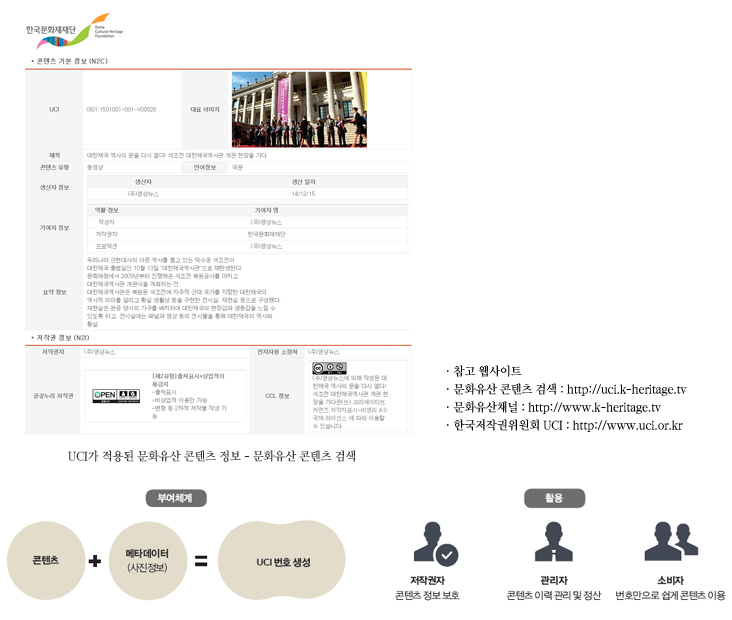Screen dimensions: 732x620
Task: Click the 기여자 정보 row label
Action: (55, 228)
